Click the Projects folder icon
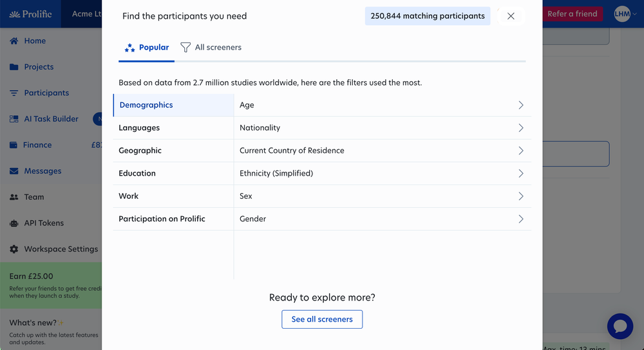The height and width of the screenshot is (350, 644). coord(14,67)
